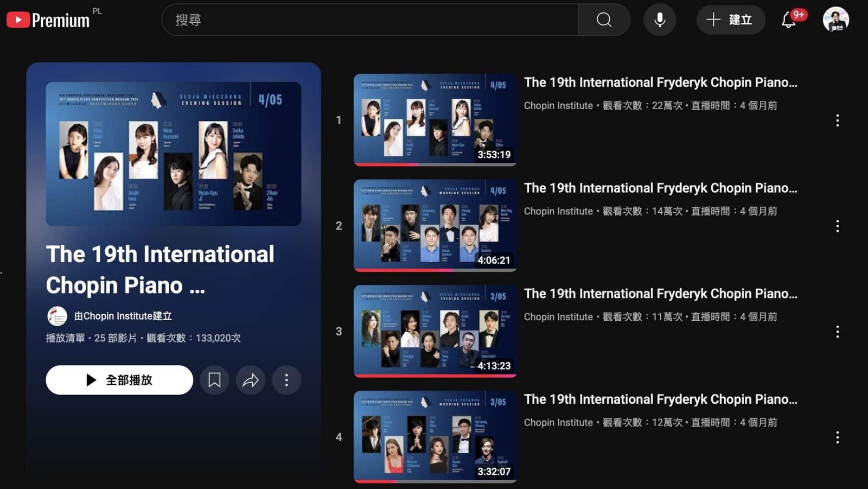Open the notifications bell
The height and width of the screenshot is (489, 868).
tap(789, 20)
